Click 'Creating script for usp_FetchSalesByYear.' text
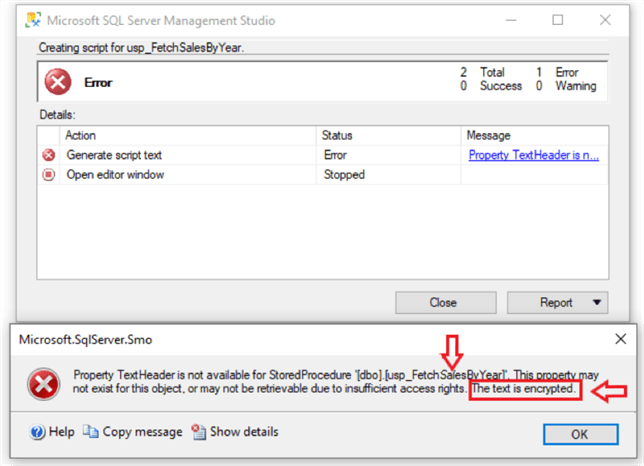 141,48
